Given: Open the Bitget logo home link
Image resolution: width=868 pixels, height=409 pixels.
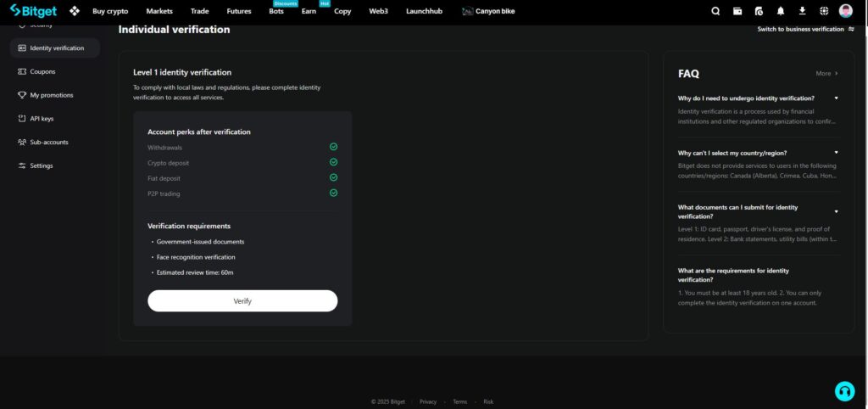Looking at the screenshot, I should [33, 10].
